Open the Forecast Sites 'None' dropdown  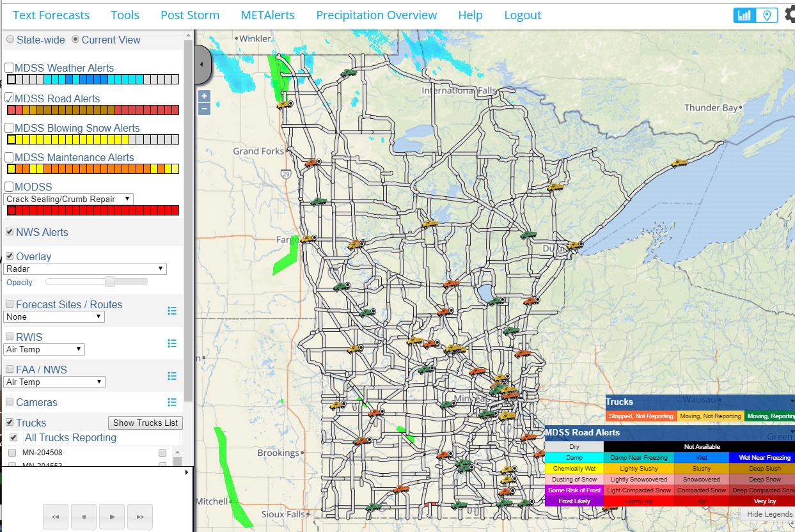point(54,317)
